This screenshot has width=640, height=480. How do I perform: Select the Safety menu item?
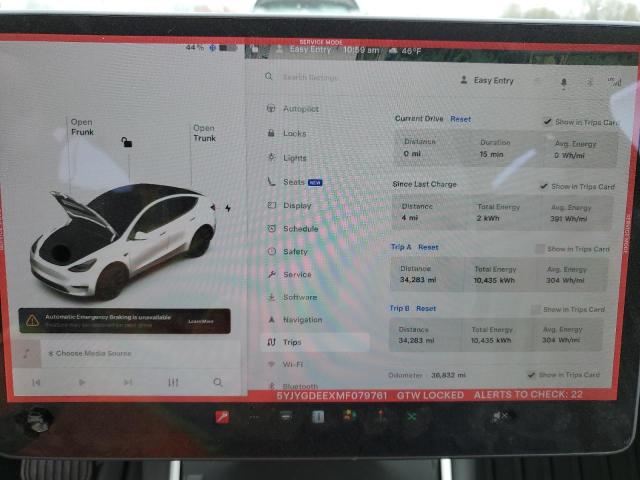(x=288, y=251)
